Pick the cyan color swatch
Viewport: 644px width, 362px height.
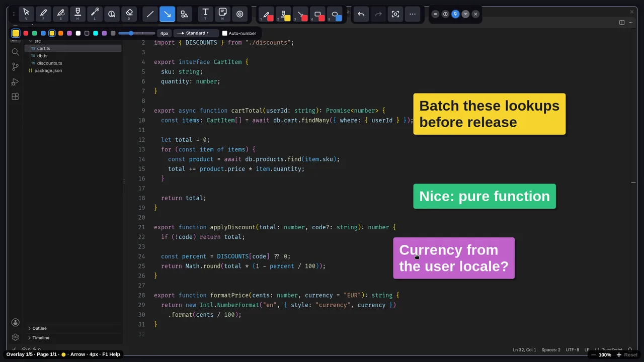[x=96, y=33]
